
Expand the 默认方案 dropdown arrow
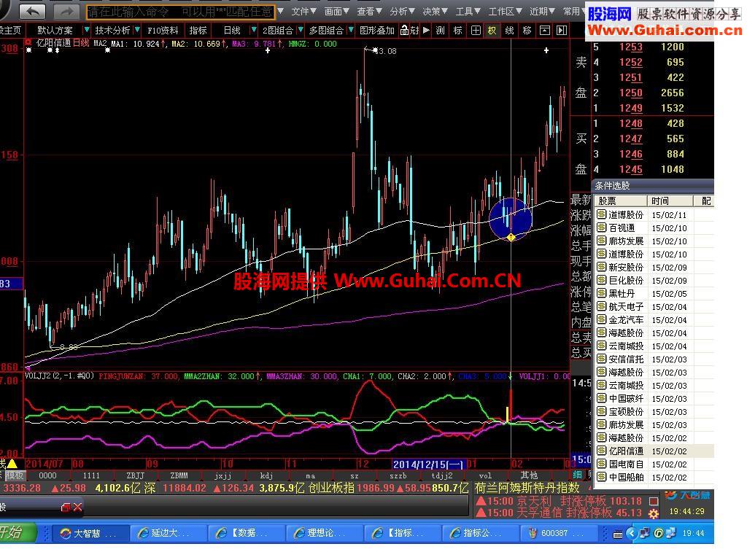point(86,31)
